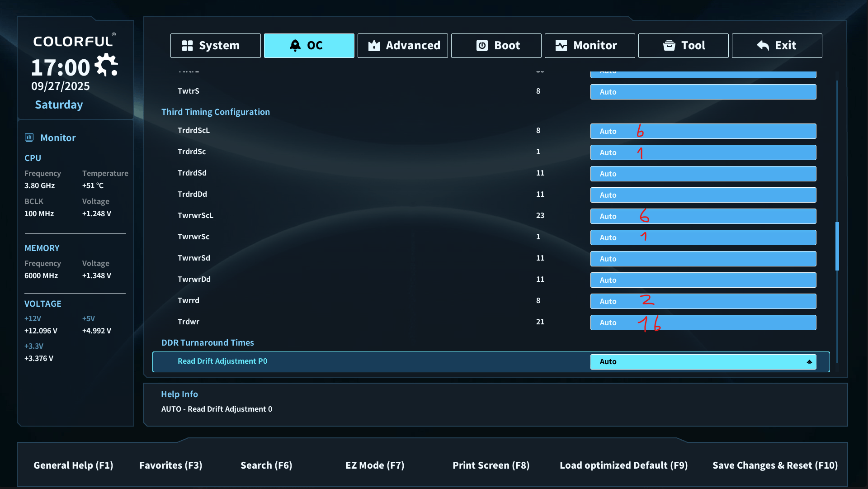The height and width of the screenshot is (489, 868).
Task: Click Save Changes & Reset (F10)
Action: click(775, 465)
